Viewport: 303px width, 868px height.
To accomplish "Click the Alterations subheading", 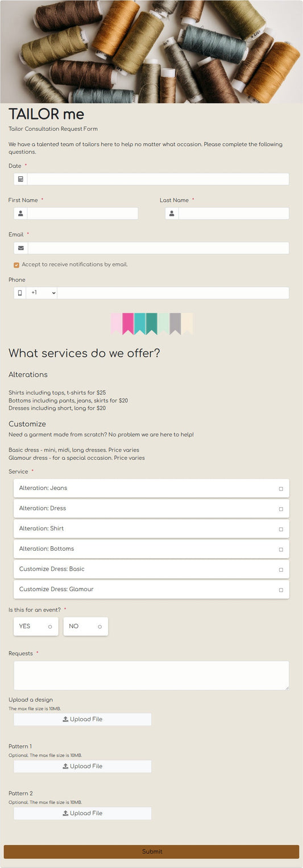I will coord(28,375).
